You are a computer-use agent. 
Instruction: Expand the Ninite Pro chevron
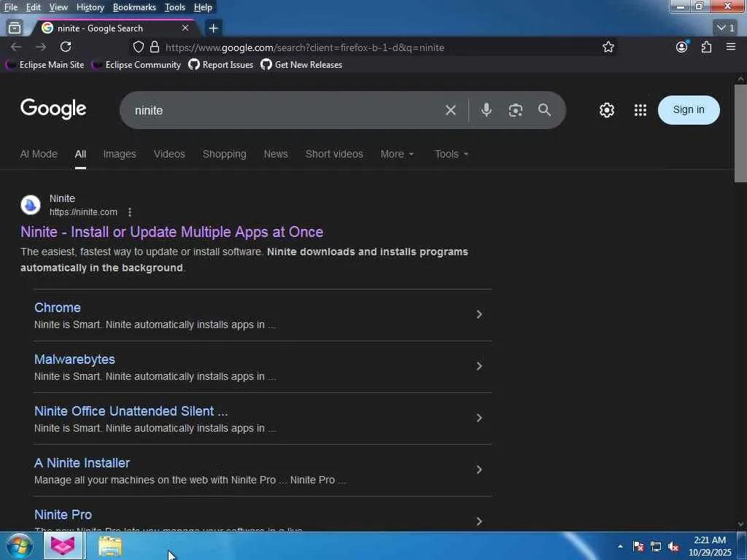479,521
